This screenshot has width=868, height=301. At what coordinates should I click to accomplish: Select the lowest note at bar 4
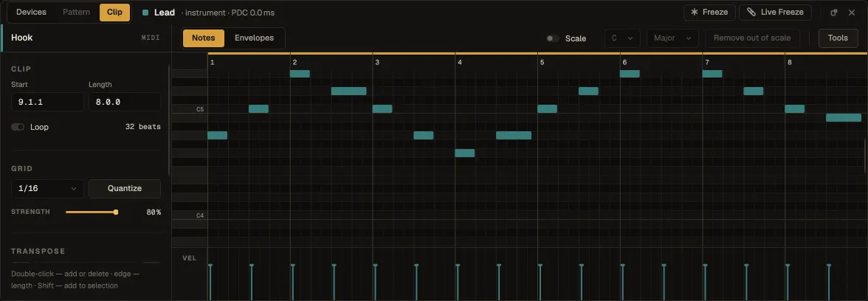(x=465, y=153)
